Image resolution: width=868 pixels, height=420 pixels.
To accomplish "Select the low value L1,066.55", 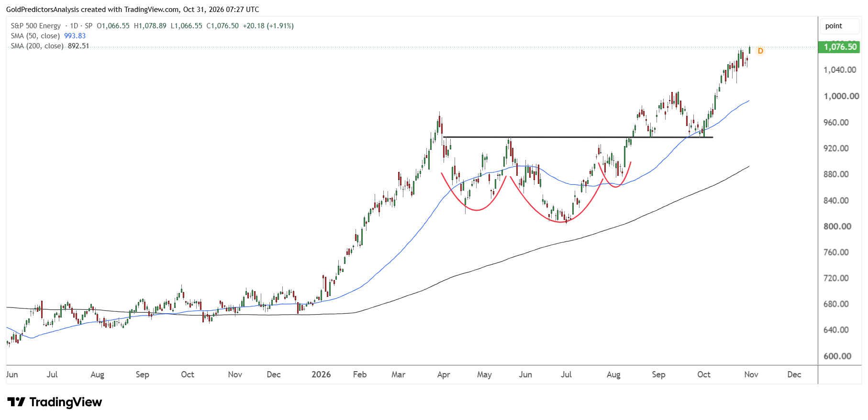I will (186, 26).
